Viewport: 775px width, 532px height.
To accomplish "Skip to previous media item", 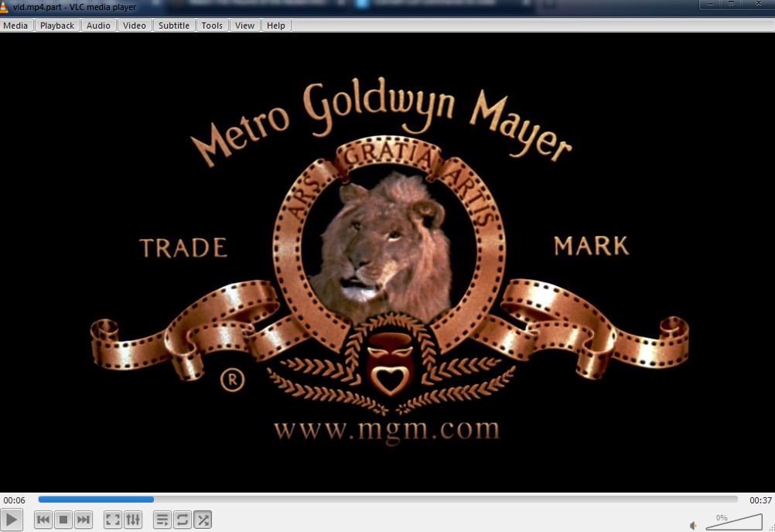I will pyautogui.click(x=43, y=520).
